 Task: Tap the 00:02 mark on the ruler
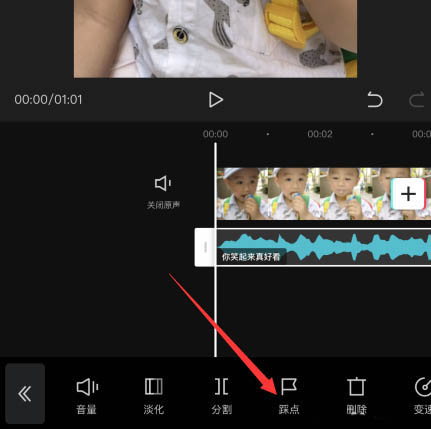click(320, 134)
